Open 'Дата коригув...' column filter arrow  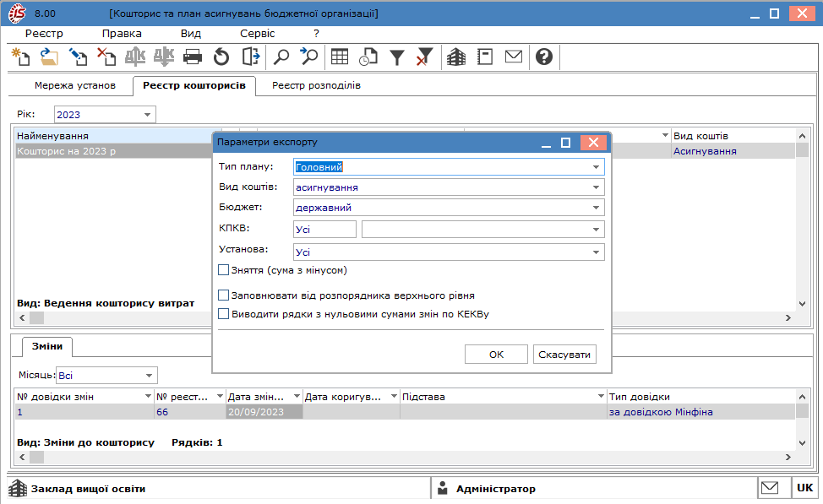394,397
